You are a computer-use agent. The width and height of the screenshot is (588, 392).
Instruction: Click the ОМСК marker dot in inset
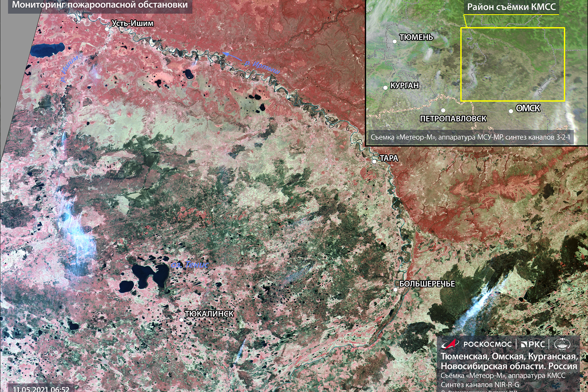click(511, 111)
